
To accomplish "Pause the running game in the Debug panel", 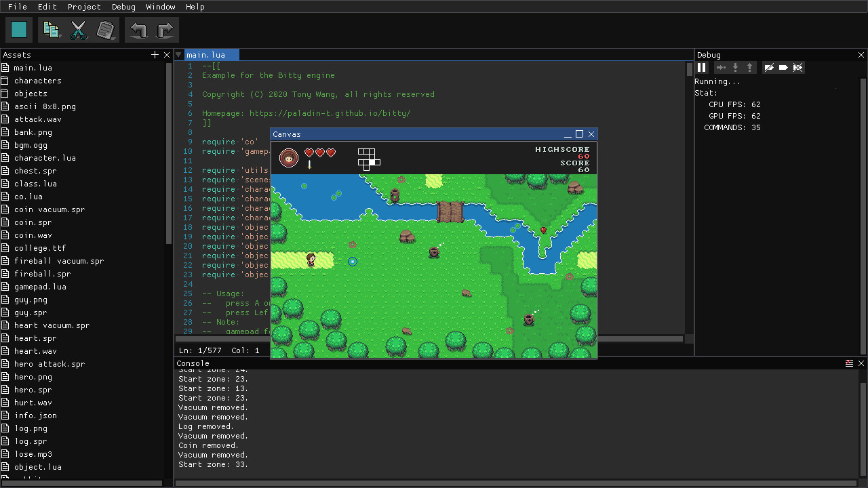I will [x=702, y=67].
